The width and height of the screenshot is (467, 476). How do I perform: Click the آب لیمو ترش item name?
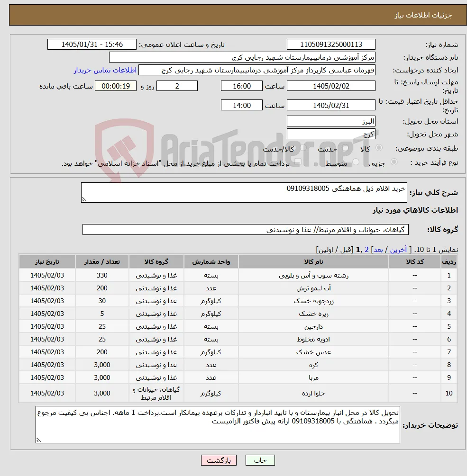pos(313,288)
